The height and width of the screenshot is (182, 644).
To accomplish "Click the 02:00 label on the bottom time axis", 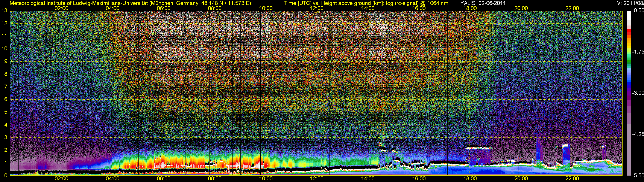I will (x=61, y=179).
